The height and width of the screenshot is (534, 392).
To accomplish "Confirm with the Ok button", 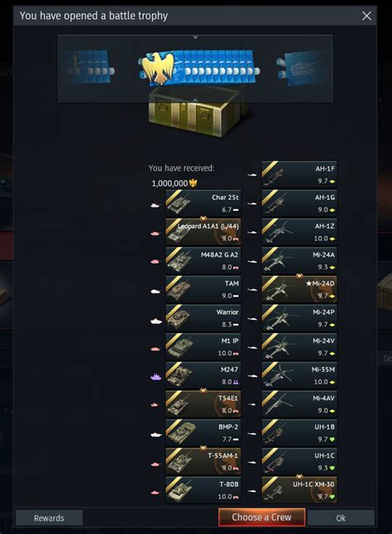I will (x=341, y=517).
